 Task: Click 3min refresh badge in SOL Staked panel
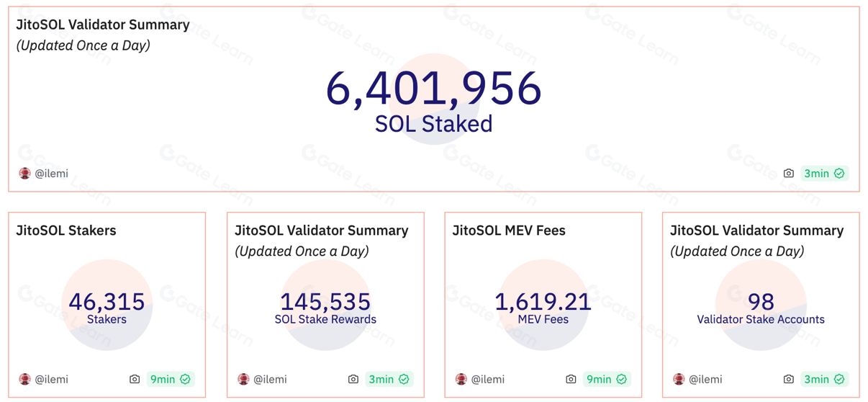(x=824, y=174)
